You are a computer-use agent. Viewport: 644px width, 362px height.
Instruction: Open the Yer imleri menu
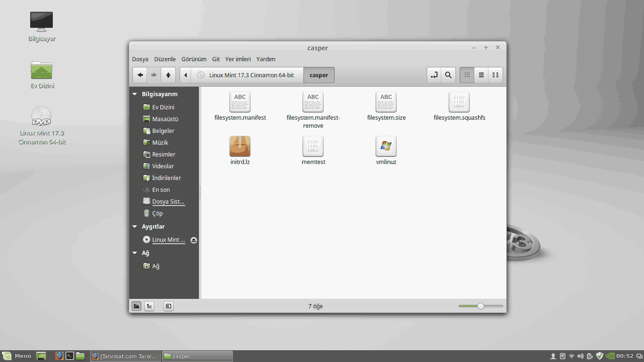[238, 59]
